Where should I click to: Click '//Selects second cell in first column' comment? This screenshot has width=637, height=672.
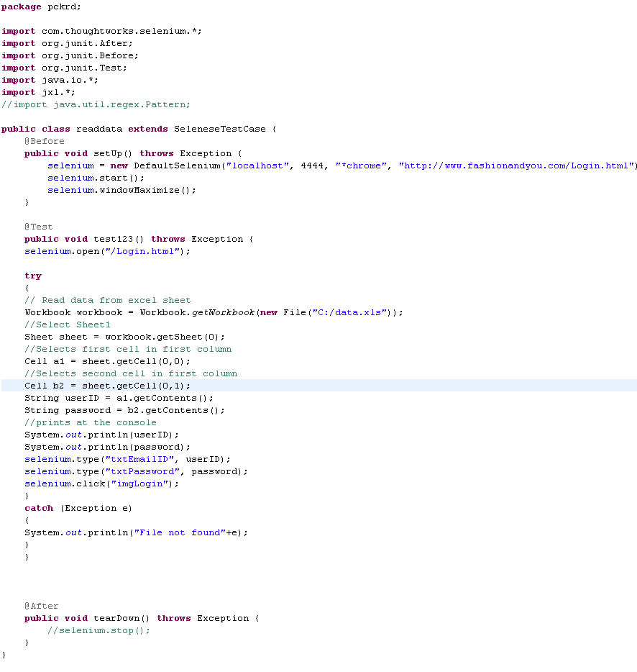131,373
